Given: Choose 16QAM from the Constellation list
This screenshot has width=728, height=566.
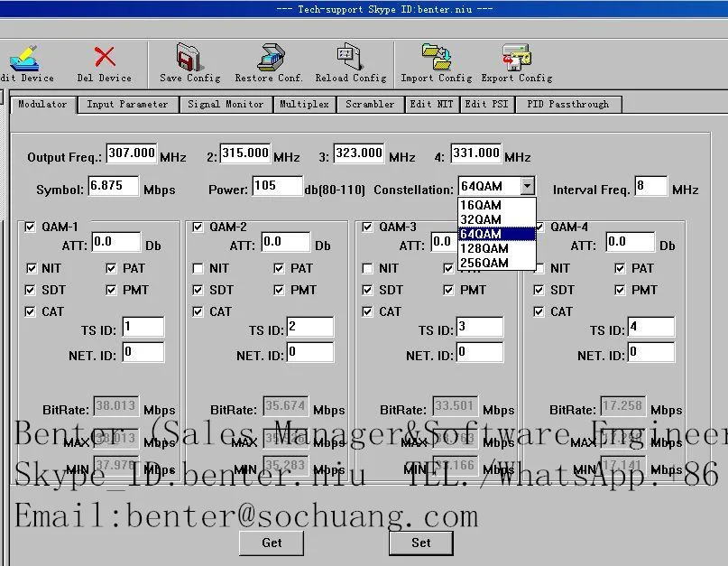Looking at the screenshot, I should click(497, 205).
